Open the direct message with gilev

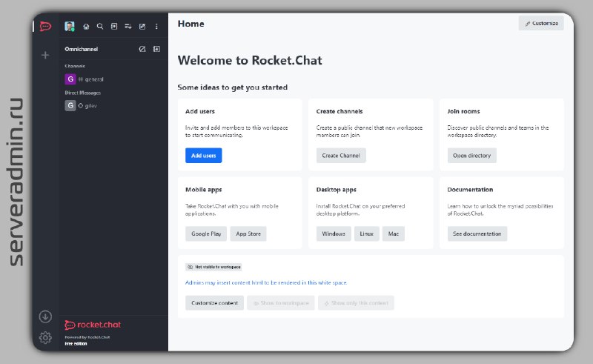pyautogui.click(x=113, y=105)
